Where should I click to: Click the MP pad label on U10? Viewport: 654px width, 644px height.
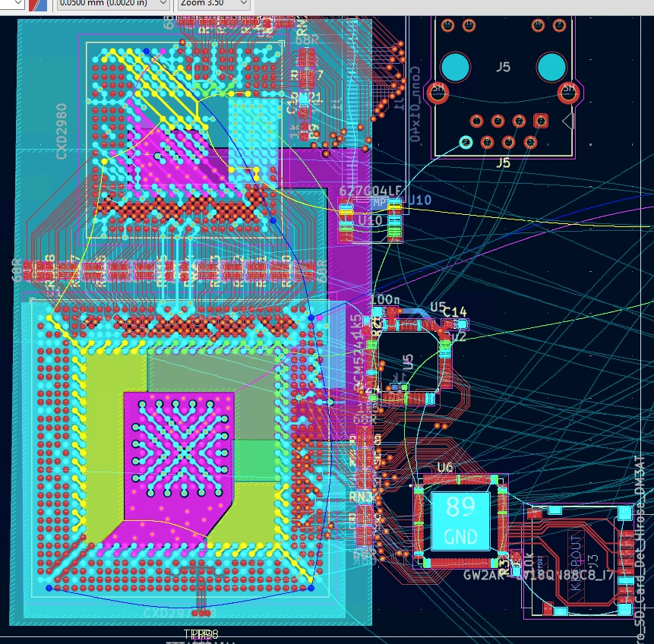click(x=379, y=203)
